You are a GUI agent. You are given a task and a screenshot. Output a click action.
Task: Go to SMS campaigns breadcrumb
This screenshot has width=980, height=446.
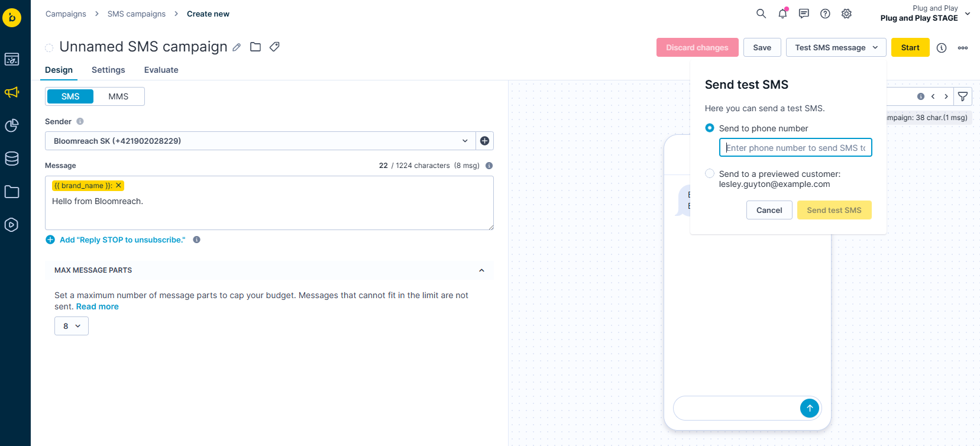pos(137,14)
